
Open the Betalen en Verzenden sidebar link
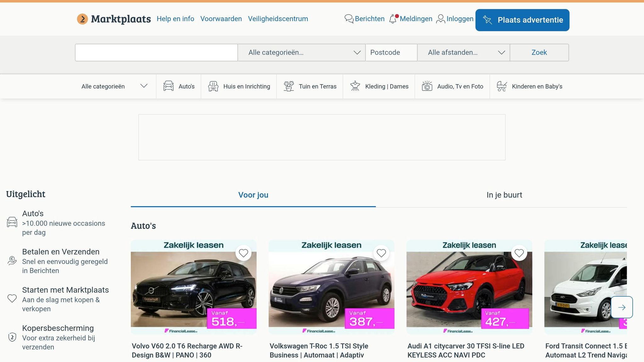pyautogui.click(x=61, y=252)
